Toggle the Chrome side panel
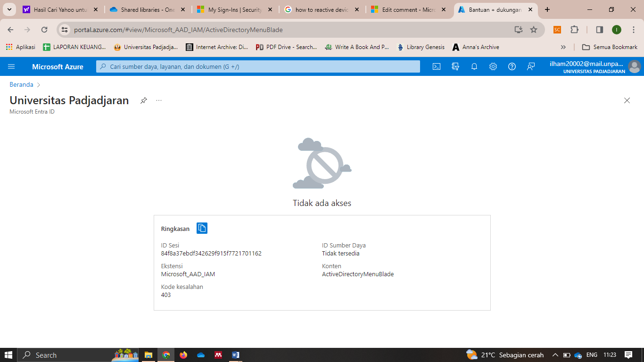The width and height of the screenshot is (644, 362). coord(600,30)
